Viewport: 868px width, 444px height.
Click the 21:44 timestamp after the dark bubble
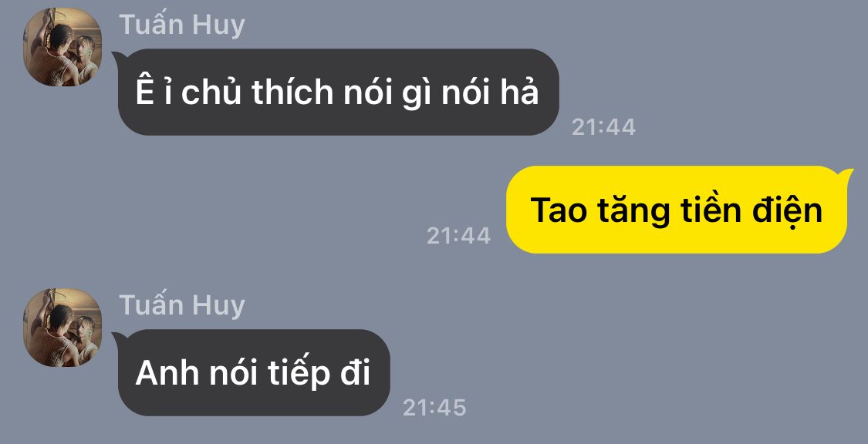[x=603, y=127]
